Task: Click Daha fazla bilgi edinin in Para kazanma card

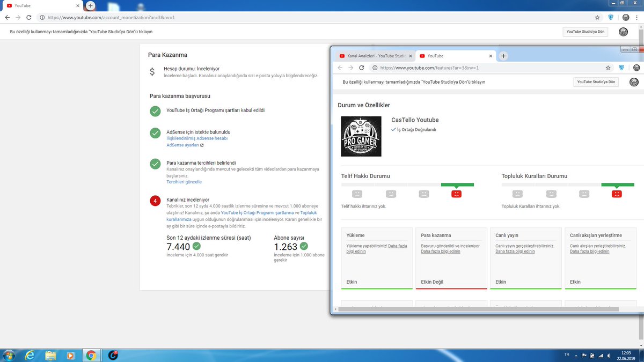Action: tap(440, 251)
